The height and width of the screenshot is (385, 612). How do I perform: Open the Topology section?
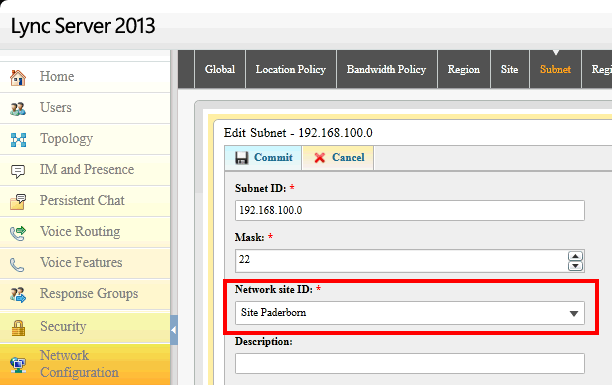point(85,139)
